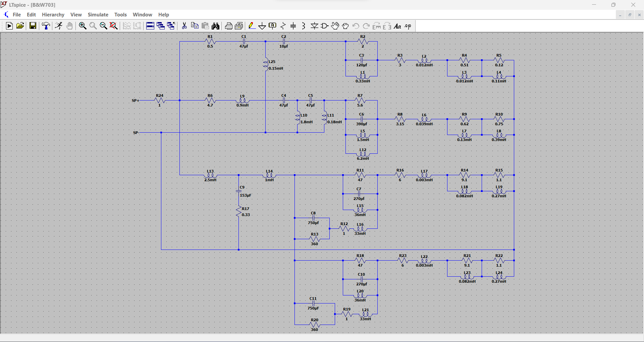Viewport: 644px width, 342px height.
Task: Open the Window menu
Action: [142, 15]
